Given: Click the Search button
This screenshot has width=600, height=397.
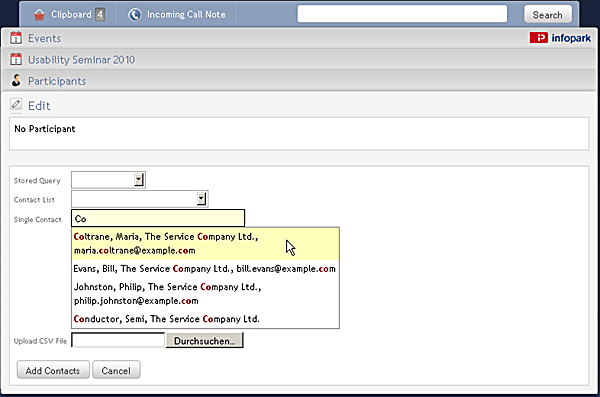Looking at the screenshot, I should coord(548,15).
